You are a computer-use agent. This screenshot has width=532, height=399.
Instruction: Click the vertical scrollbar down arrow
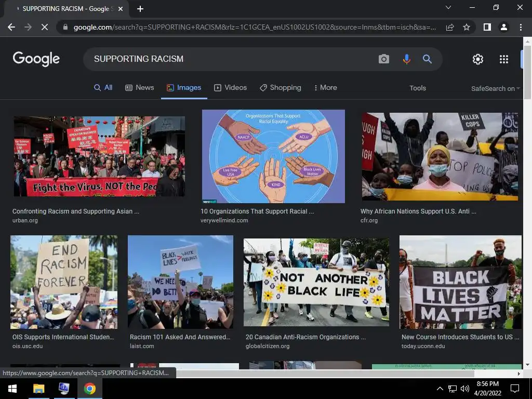[527, 365]
